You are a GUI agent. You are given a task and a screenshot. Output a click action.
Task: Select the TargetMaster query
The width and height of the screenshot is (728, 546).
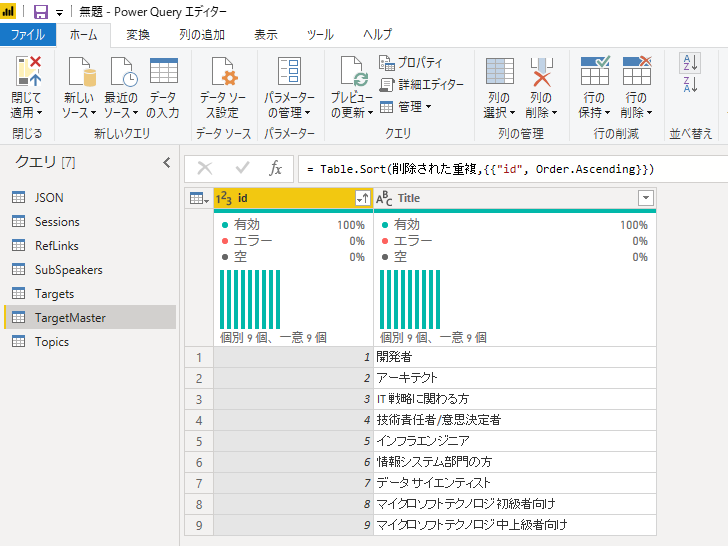click(90, 318)
